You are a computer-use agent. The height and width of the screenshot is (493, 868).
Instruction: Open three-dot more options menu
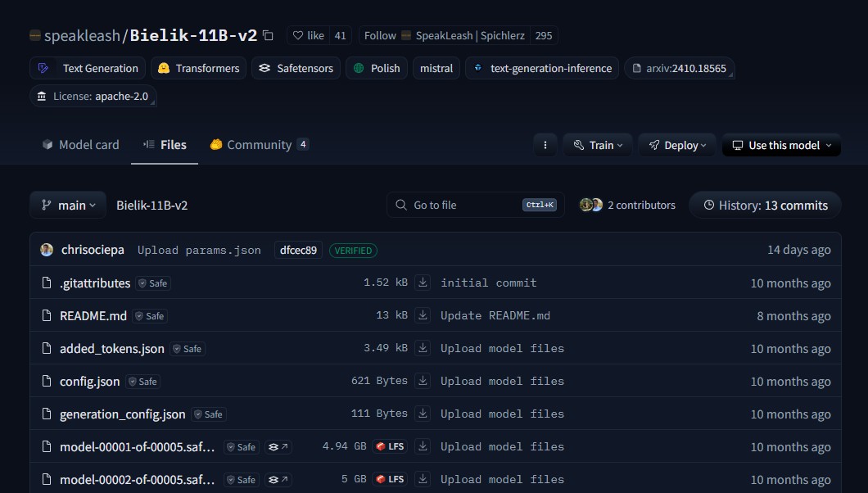point(545,145)
